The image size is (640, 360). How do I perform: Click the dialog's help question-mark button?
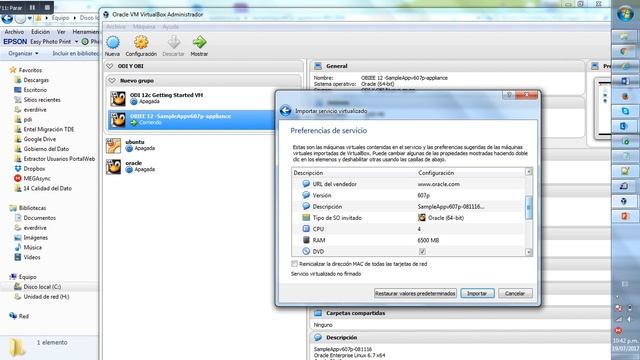tap(509, 95)
